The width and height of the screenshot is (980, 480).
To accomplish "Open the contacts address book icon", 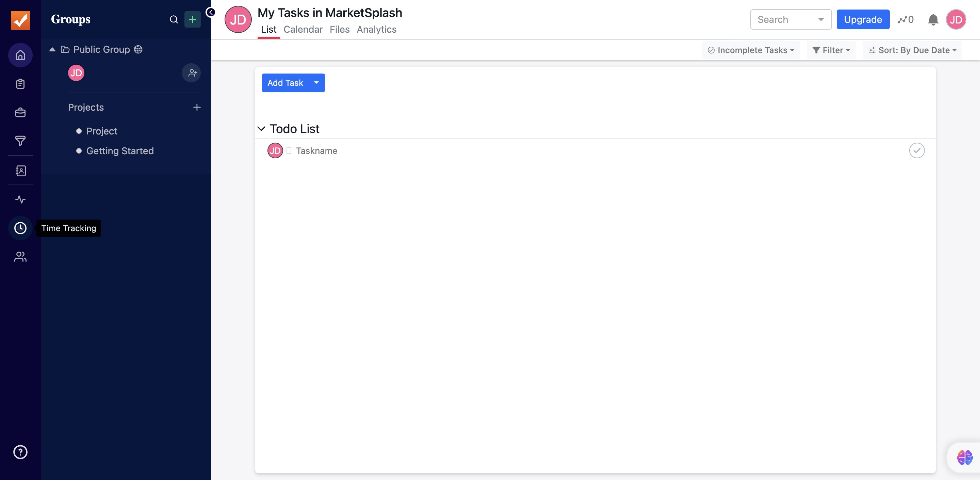I will click(x=20, y=171).
